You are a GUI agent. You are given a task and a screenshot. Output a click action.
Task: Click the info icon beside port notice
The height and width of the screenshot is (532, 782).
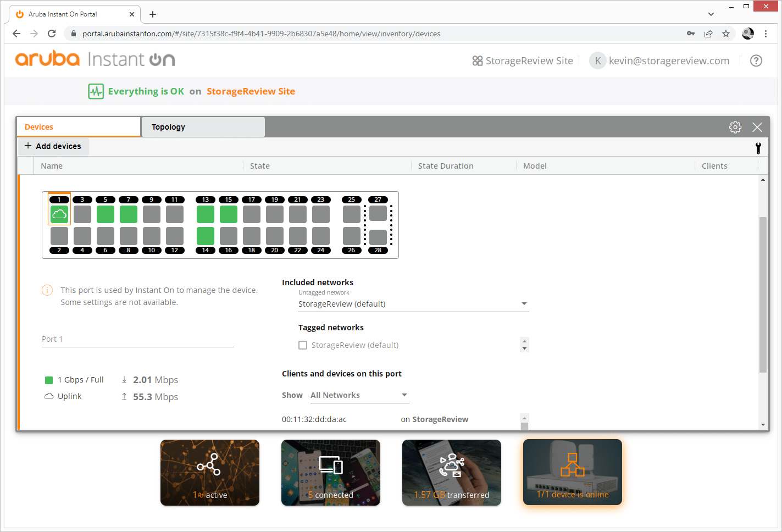tap(47, 290)
